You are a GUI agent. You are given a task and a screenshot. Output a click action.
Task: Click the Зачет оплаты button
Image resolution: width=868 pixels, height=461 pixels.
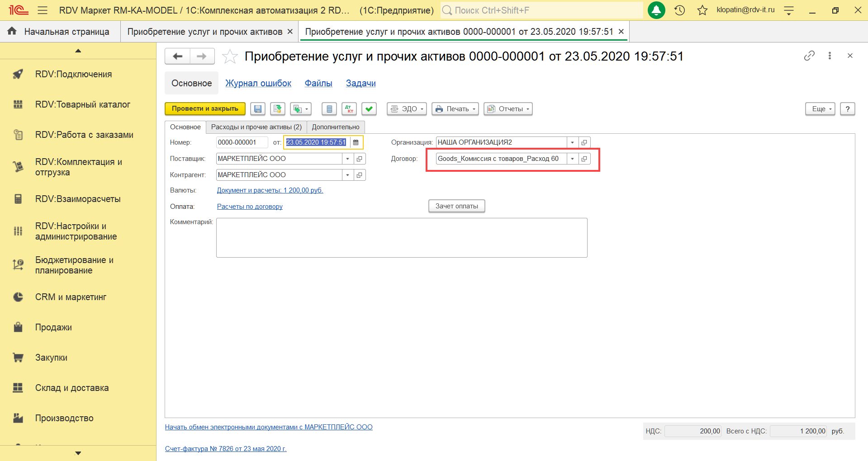pos(456,206)
